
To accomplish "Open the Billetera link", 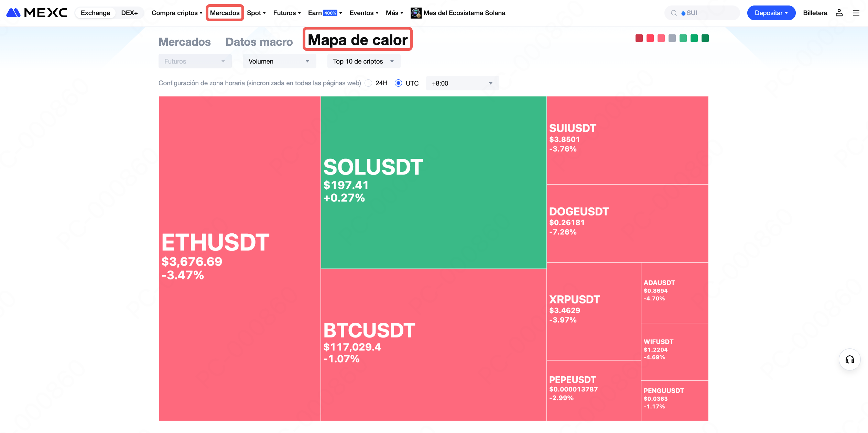I will pos(815,13).
